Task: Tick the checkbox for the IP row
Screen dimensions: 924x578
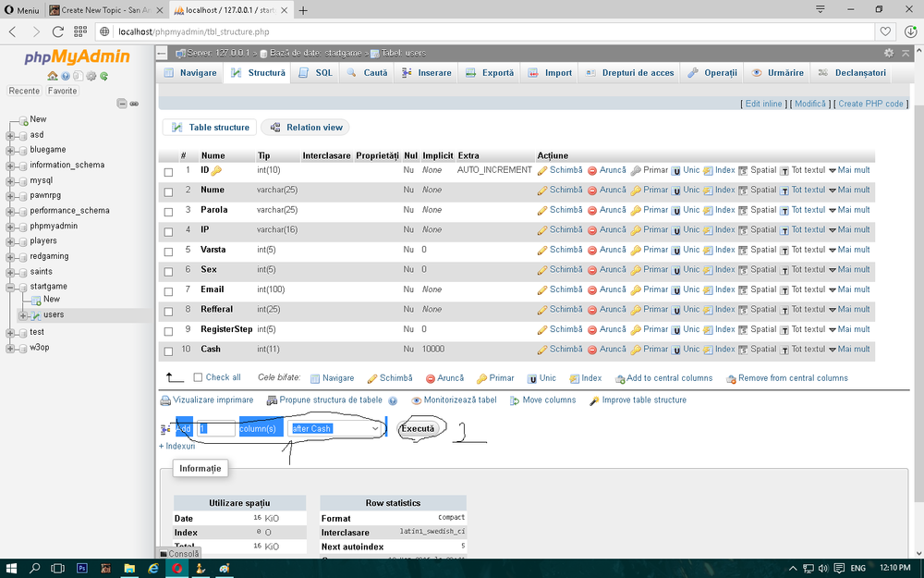Action: (168, 232)
